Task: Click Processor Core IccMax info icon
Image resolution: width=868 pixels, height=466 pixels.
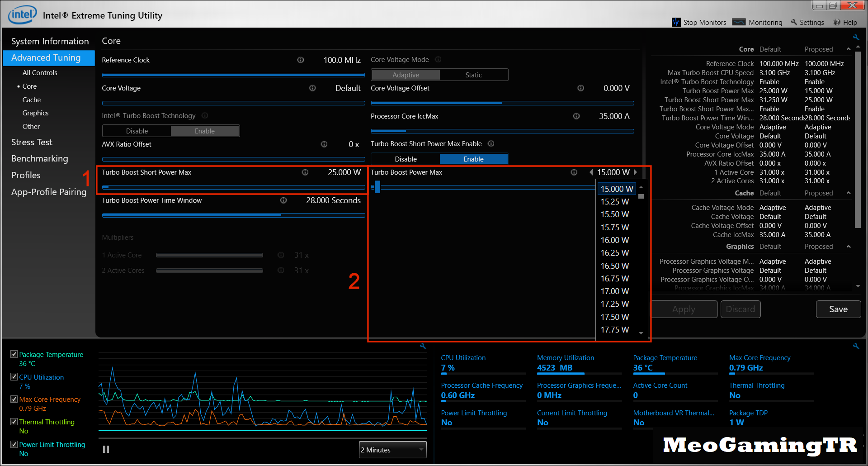Action: pos(576,116)
